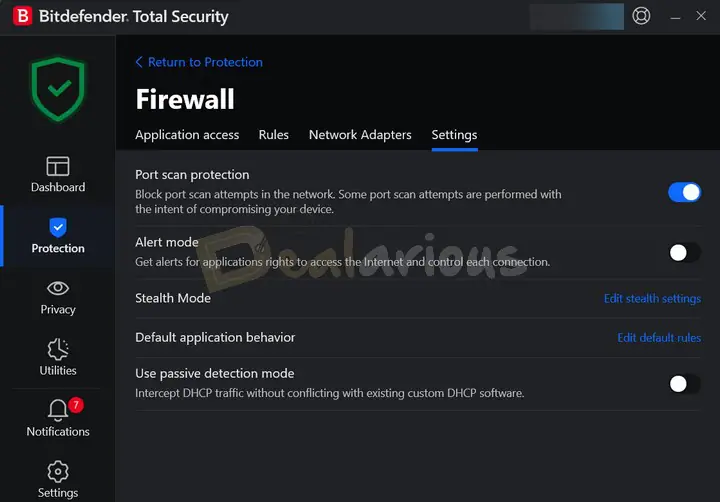This screenshot has height=502, width=720.
Task: Click the back chevron beside Return to Protection
Action: (x=139, y=62)
